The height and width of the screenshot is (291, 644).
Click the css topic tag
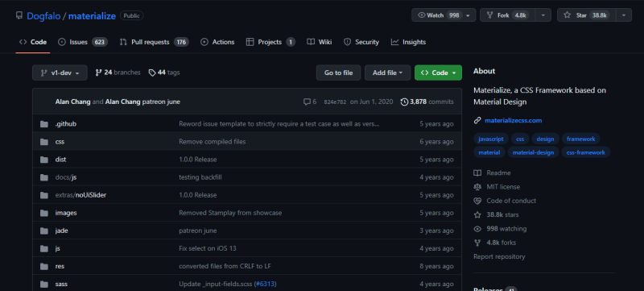coord(520,139)
